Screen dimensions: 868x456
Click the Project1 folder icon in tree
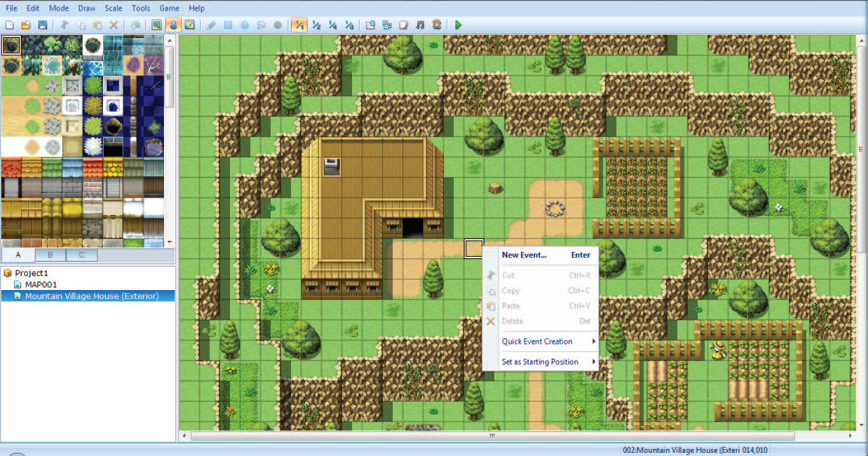8,273
